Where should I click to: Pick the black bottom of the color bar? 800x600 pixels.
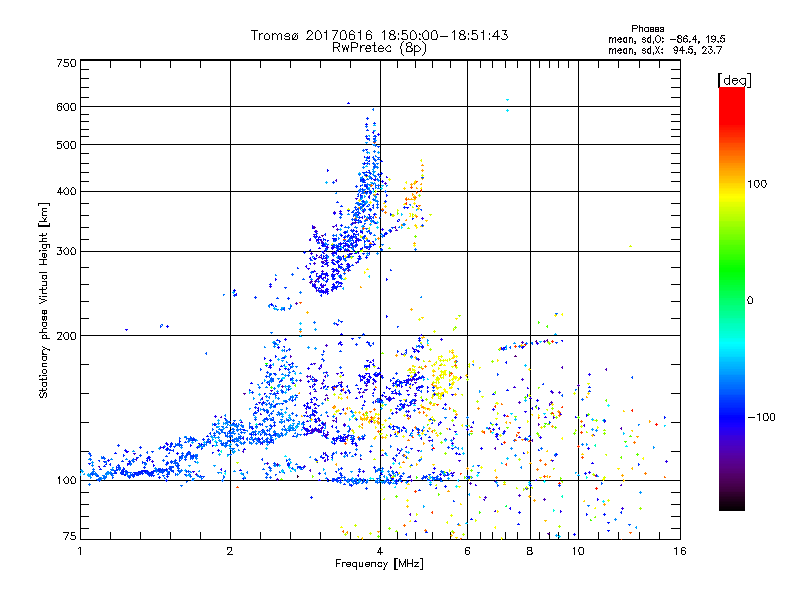click(x=732, y=506)
